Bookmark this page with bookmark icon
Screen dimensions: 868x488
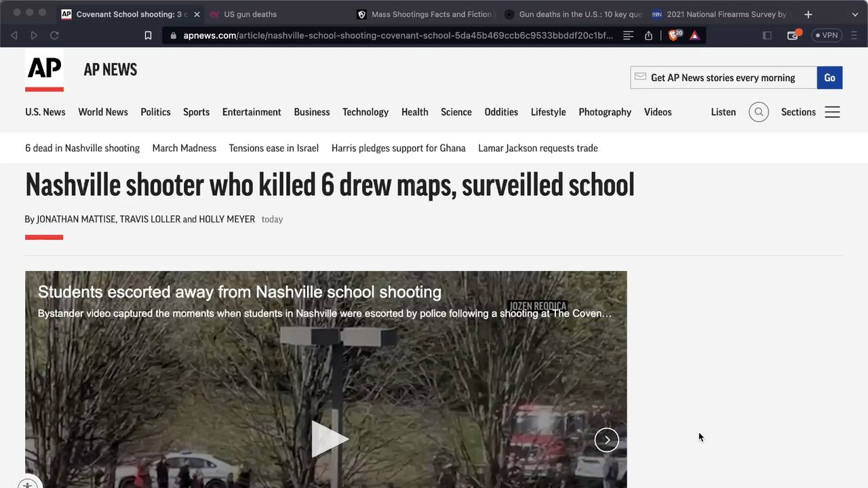tap(148, 35)
